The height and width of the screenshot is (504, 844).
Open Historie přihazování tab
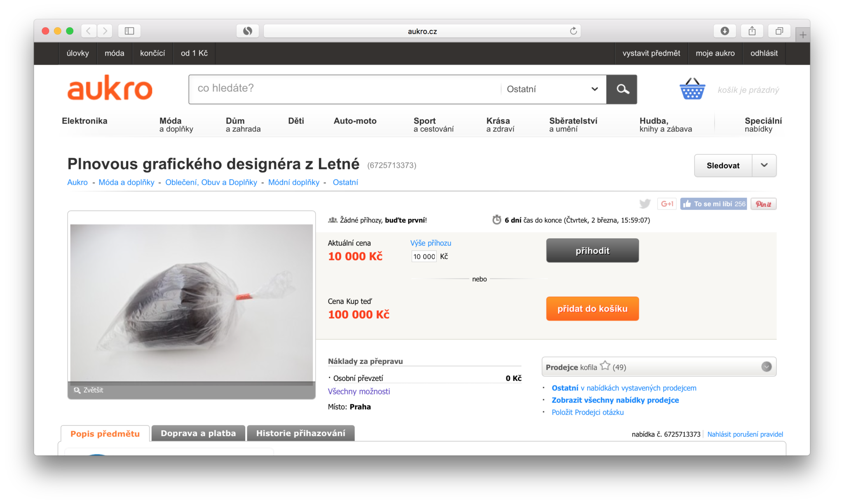tap(300, 433)
